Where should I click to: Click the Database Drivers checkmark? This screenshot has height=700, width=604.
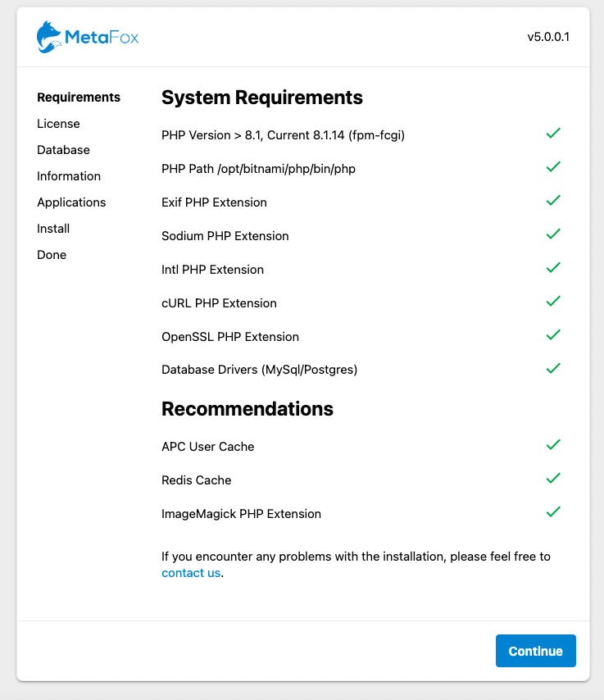(x=553, y=368)
